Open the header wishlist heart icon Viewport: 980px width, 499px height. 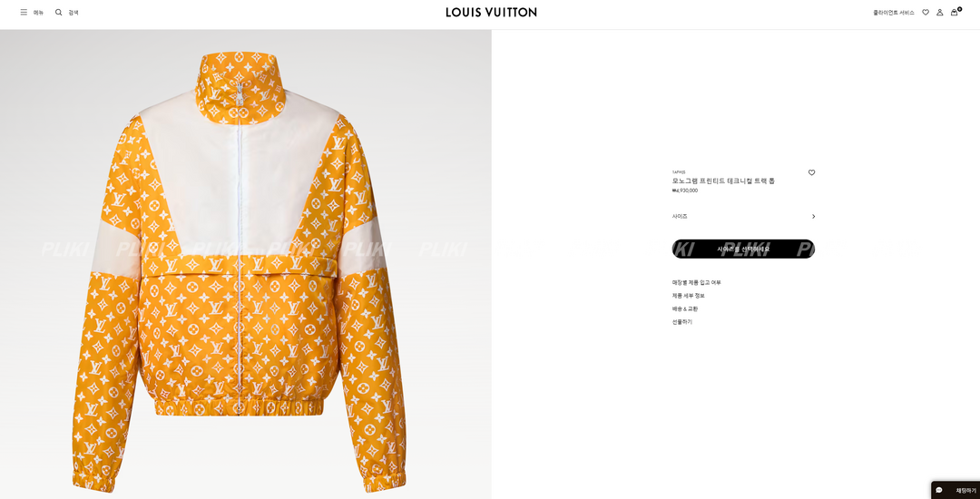point(926,12)
